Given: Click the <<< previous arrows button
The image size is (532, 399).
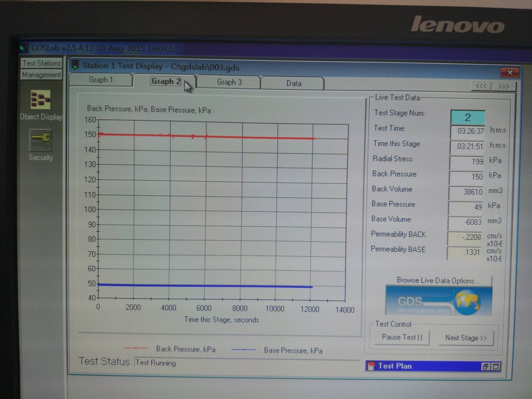Looking at the screenshot, I should coord(481,86).
